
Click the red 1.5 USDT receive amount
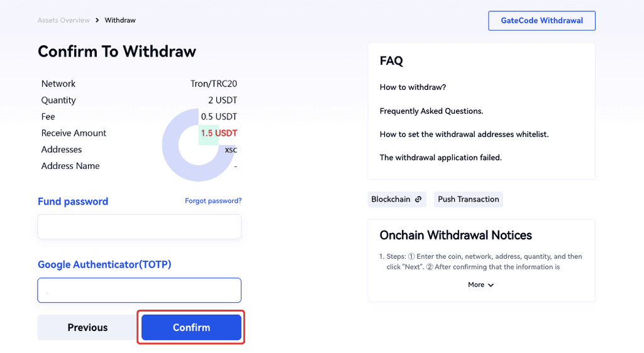pyautogui.click(x=218, y=133)
